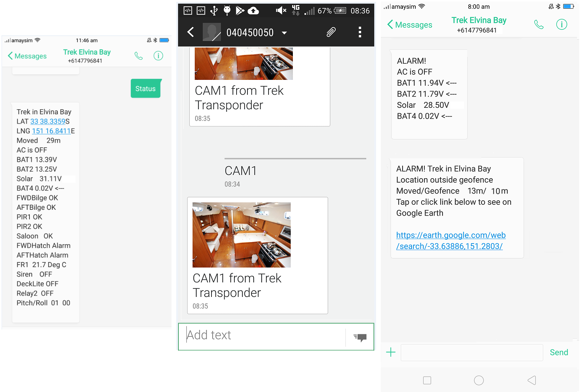Image resolution: width=585 pixels, height=392 pixels.
Task: Tap phone call icon in right screen
Action: click(x=539, y=25)
